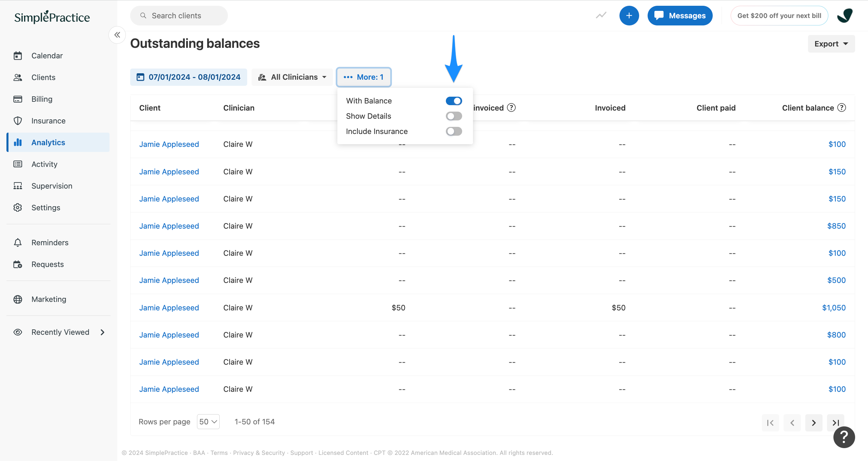Viewport: 868px width, 461px height.
Task: Click the Marketing globe icon
Action: tap(18, 299)
